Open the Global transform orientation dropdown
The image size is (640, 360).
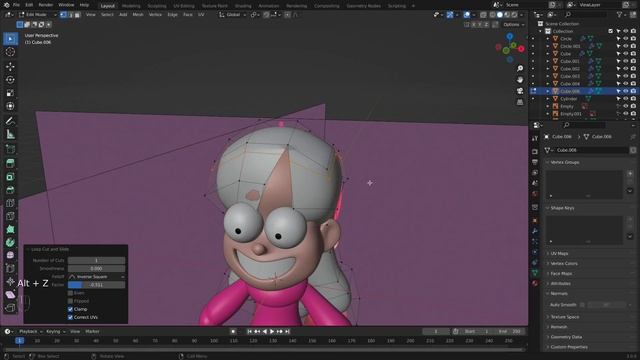tap(233, 15)
